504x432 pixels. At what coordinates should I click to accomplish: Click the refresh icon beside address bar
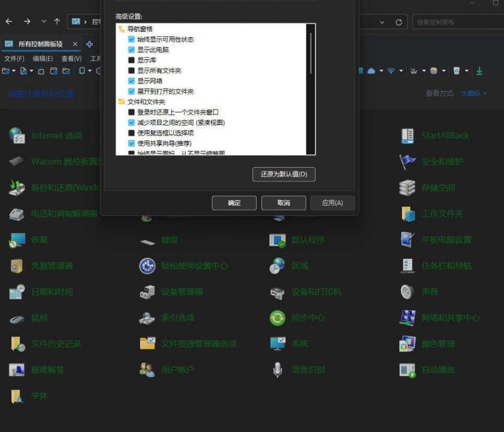pyautogui.click(x=398, y=22)
